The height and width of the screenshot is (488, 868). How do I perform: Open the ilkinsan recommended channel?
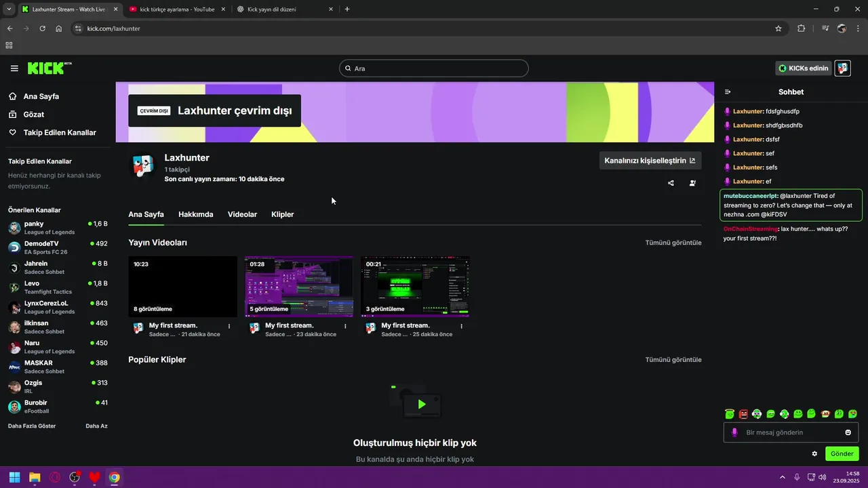coord(58,327)
